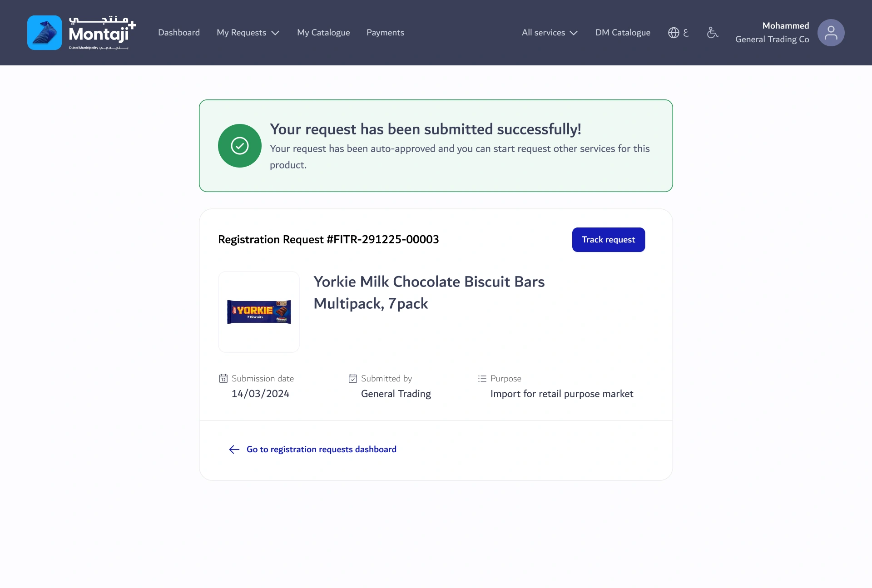Go to the Dashboard menu item
The height and width of the screenshot is (588, 872).
tap(179, 33)
